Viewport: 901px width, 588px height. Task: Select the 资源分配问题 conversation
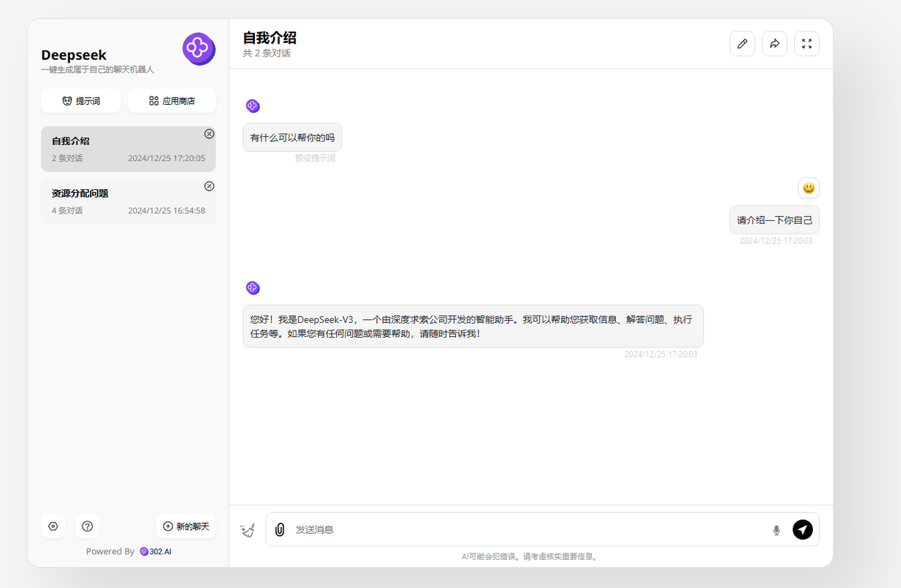[128, 201]
